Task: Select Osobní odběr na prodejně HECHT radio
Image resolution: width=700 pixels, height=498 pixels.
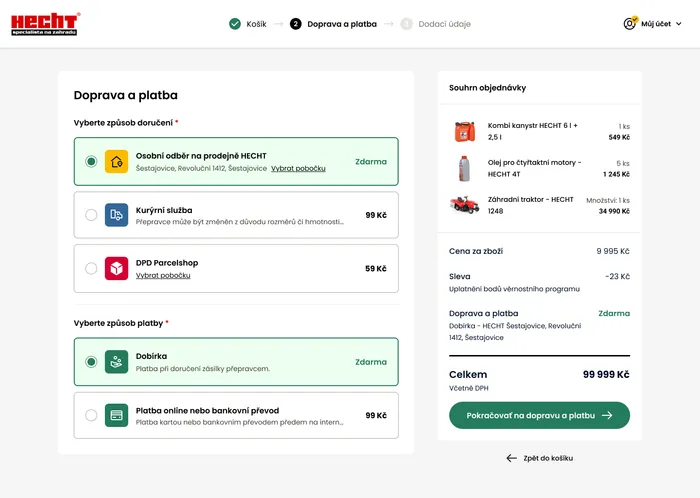Action: click(91, 162)
